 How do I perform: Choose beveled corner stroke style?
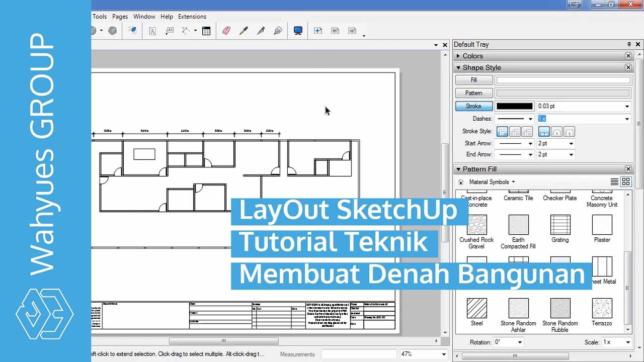tap(527, 132)
